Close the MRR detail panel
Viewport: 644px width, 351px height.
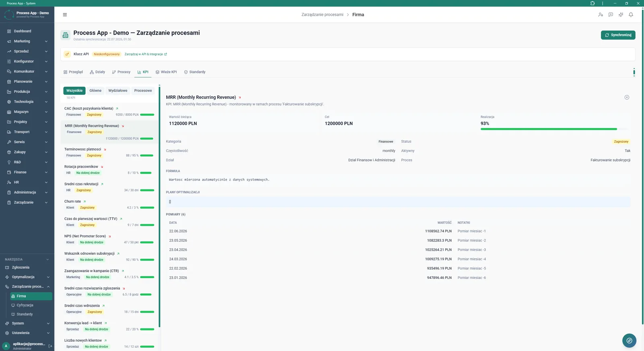627,97
